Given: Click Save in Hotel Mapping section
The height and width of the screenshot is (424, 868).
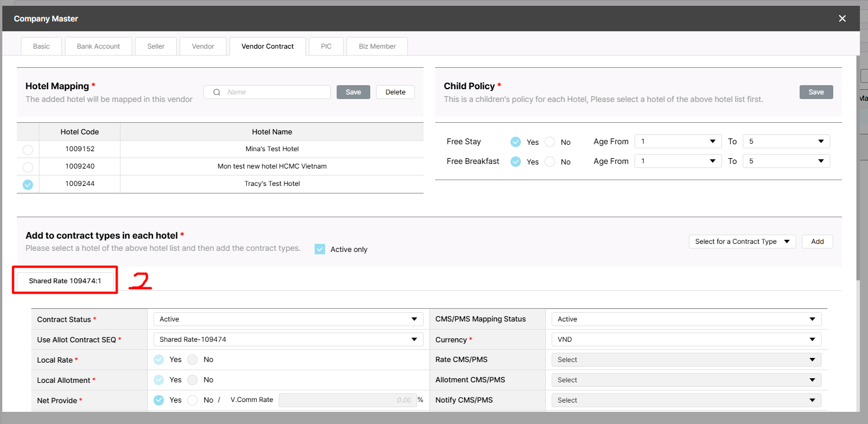Looking at the screenshot, I should click(353, 92).
